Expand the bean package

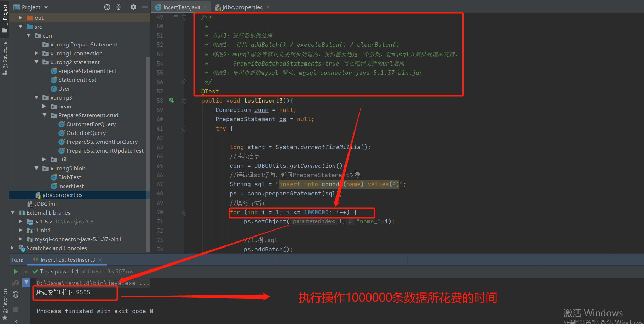point(44,106)
